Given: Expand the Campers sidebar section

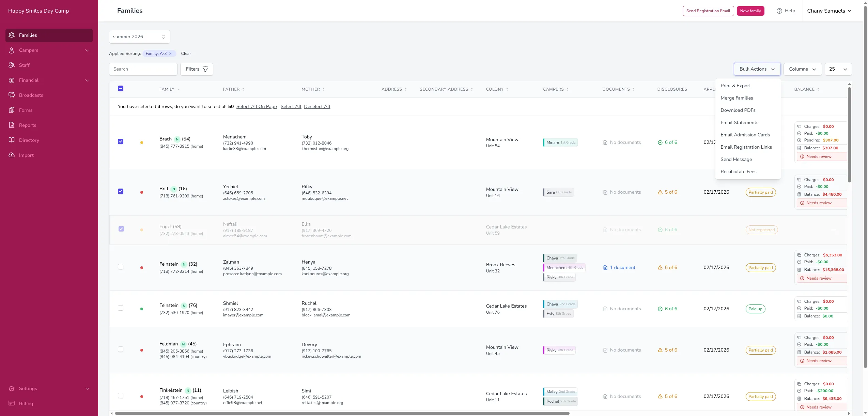Looking at the screenshot, I should (x=87, y=50).
